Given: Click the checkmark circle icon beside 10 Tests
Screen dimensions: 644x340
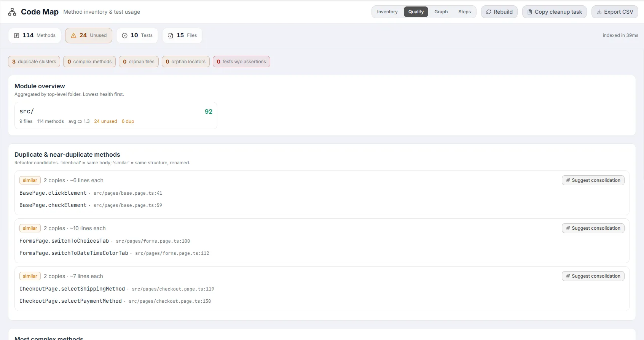Looking at the screenshot, I should [124, 35].
